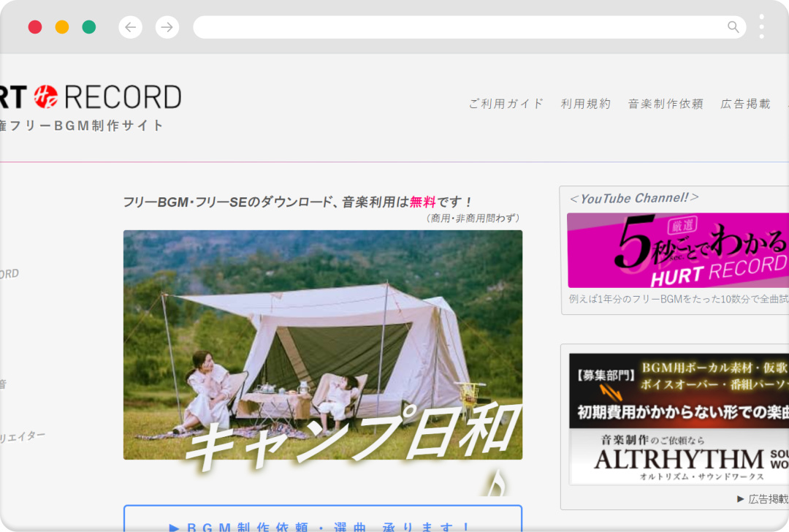Click the green maximize window dot

(x=89, y=27)
